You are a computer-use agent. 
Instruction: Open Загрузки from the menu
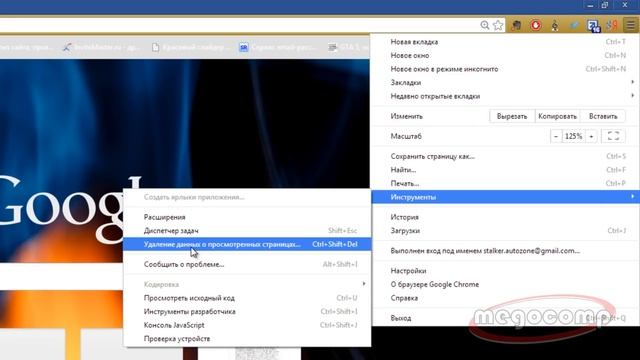(506, 231)
